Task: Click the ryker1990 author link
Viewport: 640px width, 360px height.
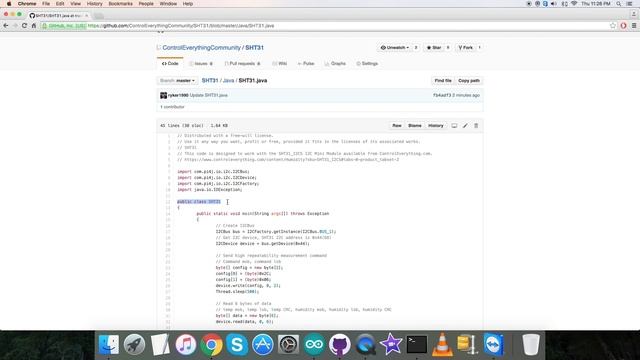Action: pos(178,95)
